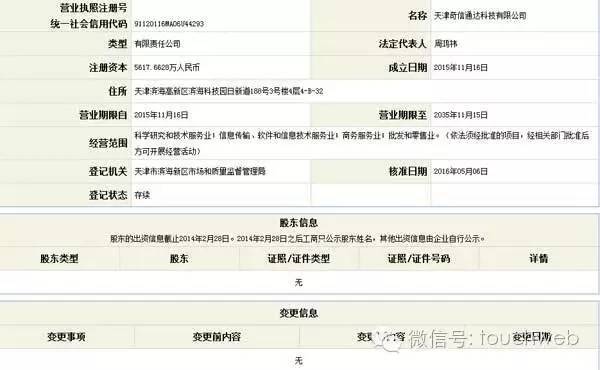Select the company name 天津奇信通达科技有限公司
Screen dimensions: 600x370
480,16
